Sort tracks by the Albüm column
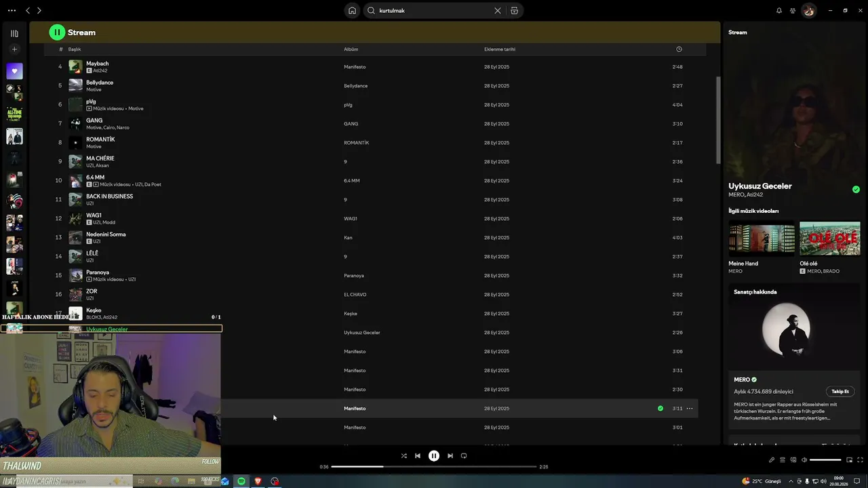 pos(351,49)
